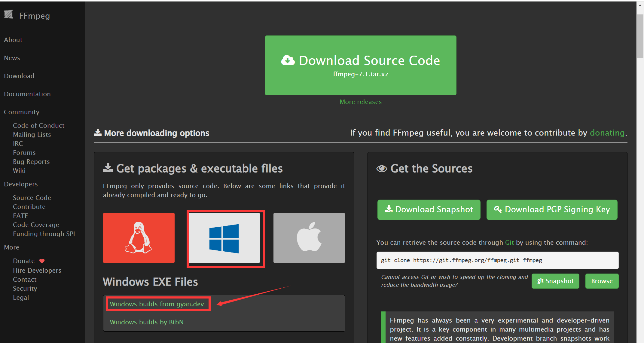Open Funding through SPI link
644x343 pixels.
tap(44, 234)
